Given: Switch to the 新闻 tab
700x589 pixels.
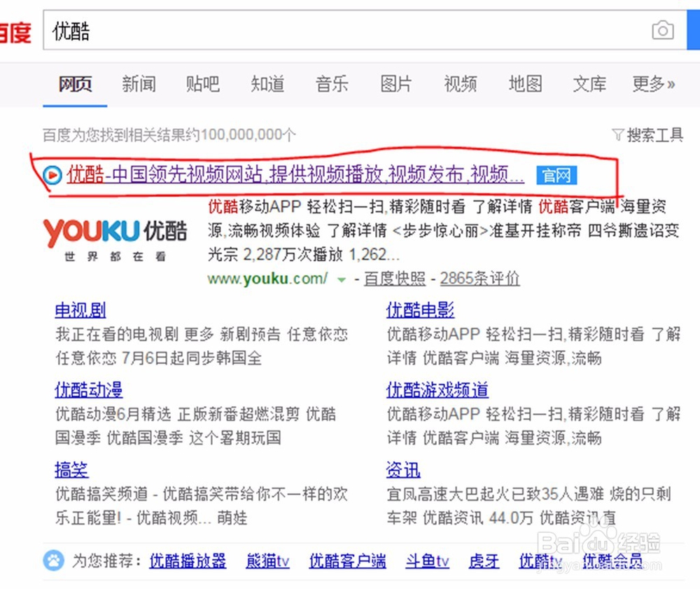Looking at the screenshot, I should click(x=139, y=83).
